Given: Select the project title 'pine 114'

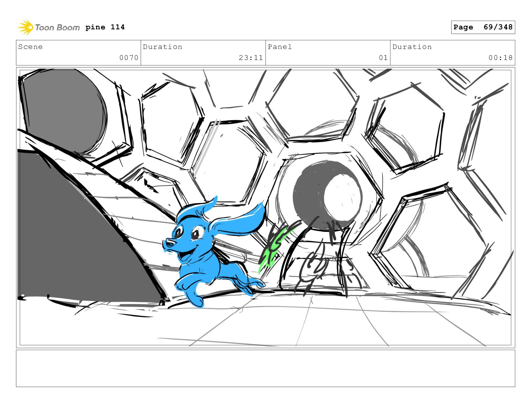Looking at the screenshot, I should 105,27.
